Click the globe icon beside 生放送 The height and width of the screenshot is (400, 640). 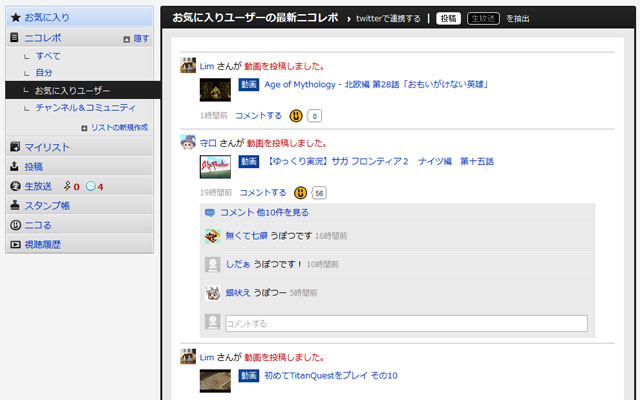pyautogui.click(x=15, y=186)
